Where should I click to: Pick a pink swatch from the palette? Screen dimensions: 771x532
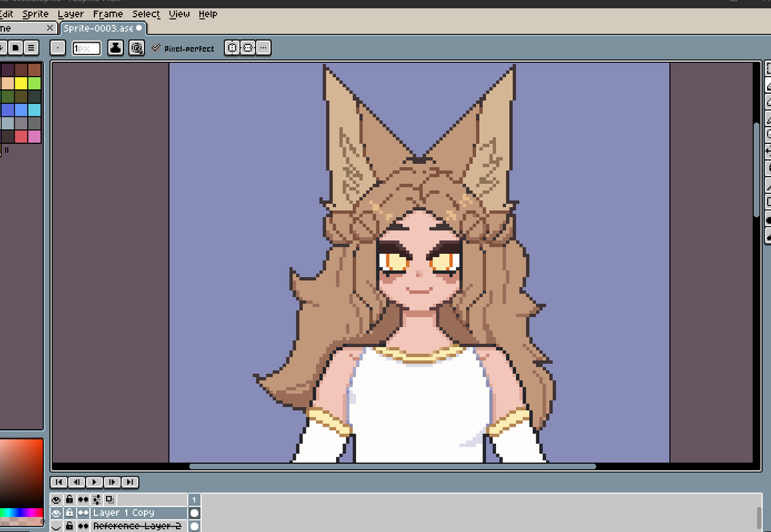coord(34,136)
